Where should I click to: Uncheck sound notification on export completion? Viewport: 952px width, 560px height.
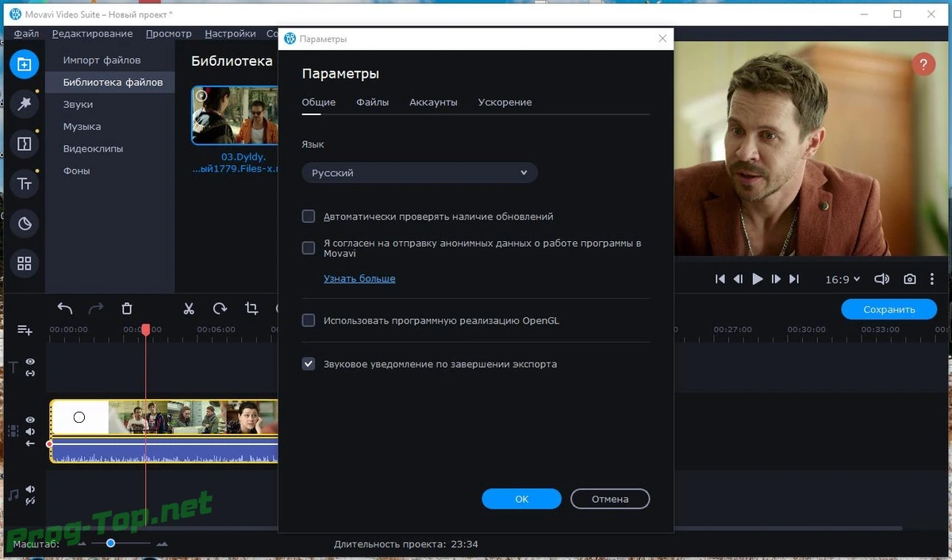pos(309,364)
